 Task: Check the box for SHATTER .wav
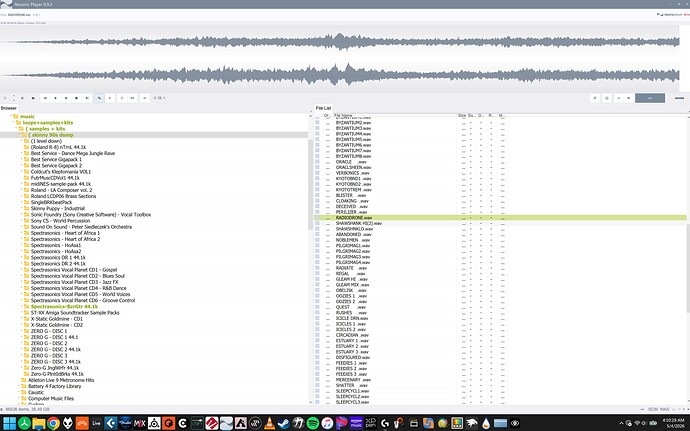click(x=317, y=385)
